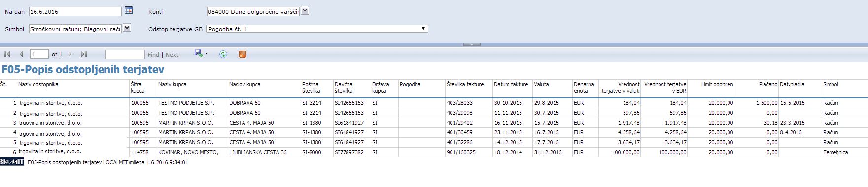Click the report title F05-Popis odstopljenih terjatev
868x187 pixels.
coord(83,70)
